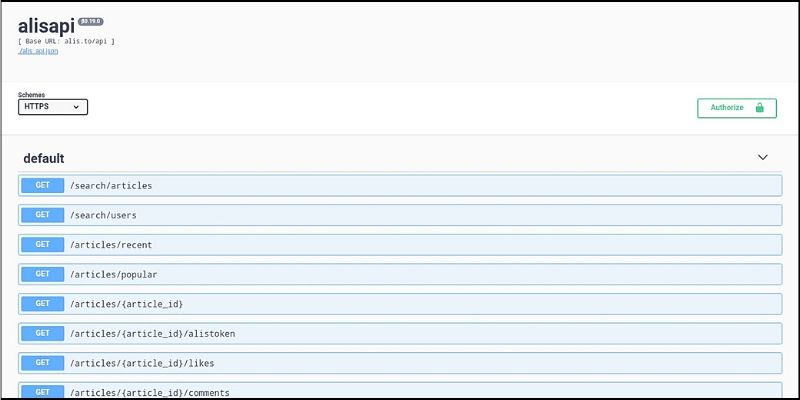Expand GET /articles/{article_id} endpoint
The image size is (800, 400).
click(126, 303)
